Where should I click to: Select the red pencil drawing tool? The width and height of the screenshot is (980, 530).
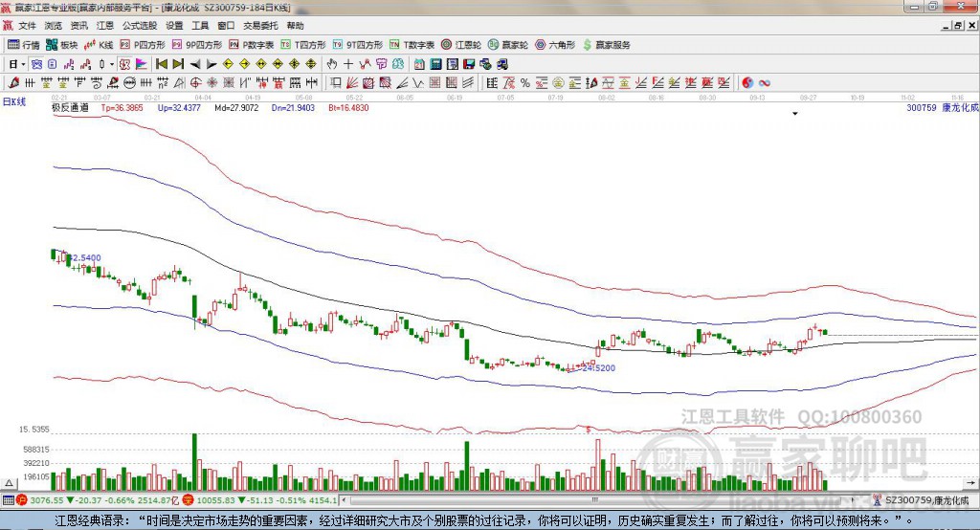[13, 83]
